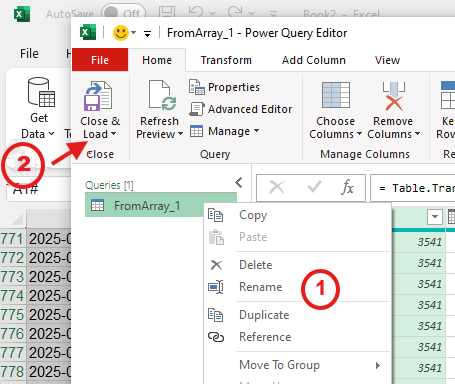Click the Refresh Preview icon
The height and width of the screenshot is (384, 455).
pos(162,95)
